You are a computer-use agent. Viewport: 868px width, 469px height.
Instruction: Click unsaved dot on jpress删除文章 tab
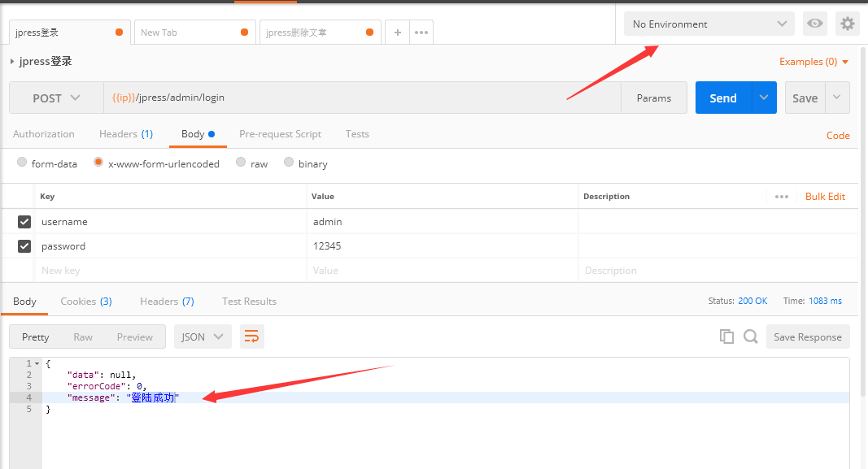(370, 32)
